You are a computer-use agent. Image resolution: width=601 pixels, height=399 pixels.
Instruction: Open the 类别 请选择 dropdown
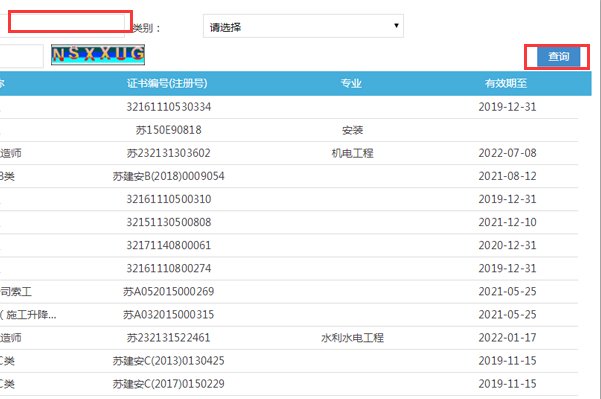click(x=303, y=26)
